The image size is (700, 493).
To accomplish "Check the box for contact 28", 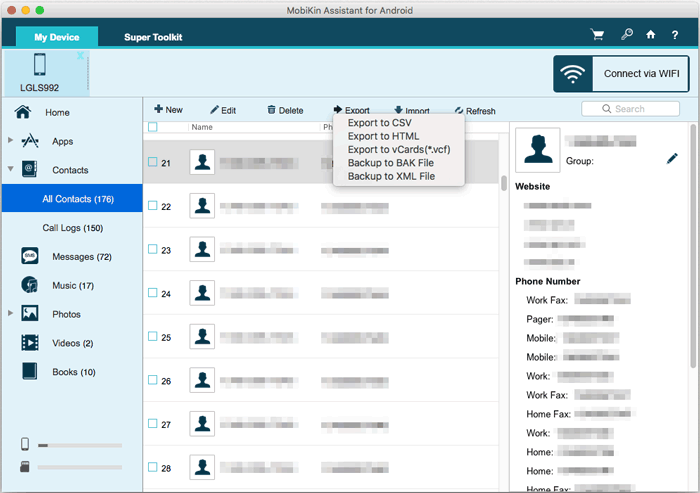I will [153, 467].
